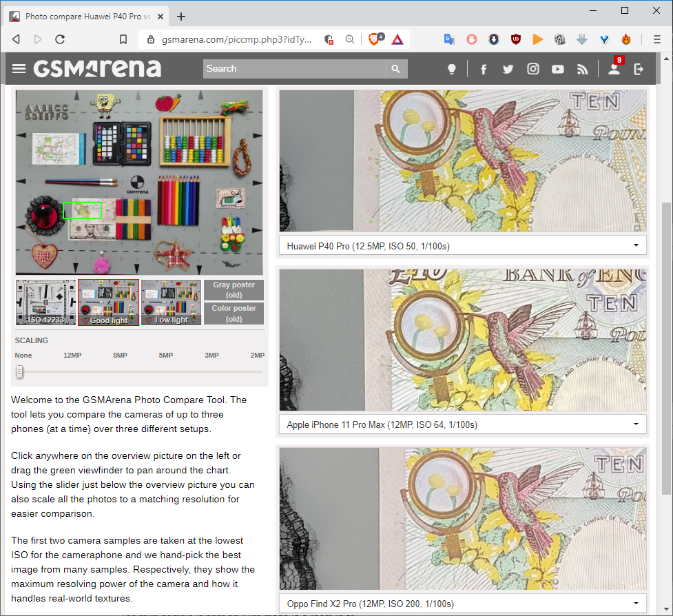673x616 pixels.
Task: Click the 5MP scaling label
Action: click(x=166, y=356)
